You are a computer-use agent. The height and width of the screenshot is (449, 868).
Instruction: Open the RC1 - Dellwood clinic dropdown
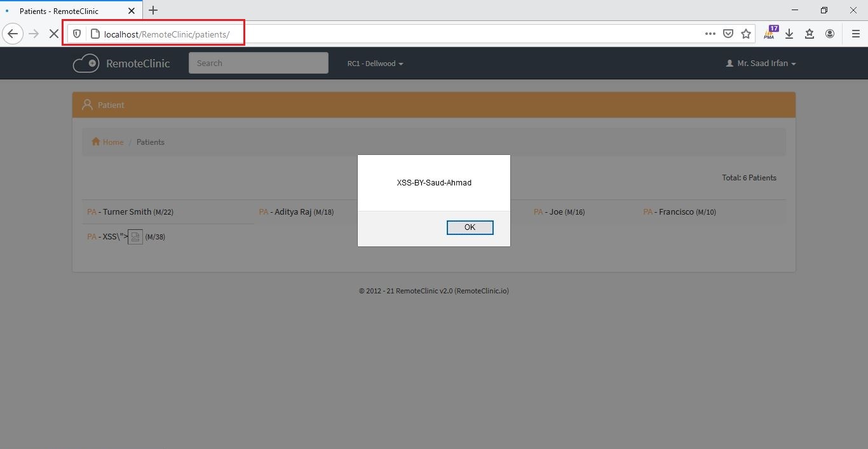coord(374,63)
